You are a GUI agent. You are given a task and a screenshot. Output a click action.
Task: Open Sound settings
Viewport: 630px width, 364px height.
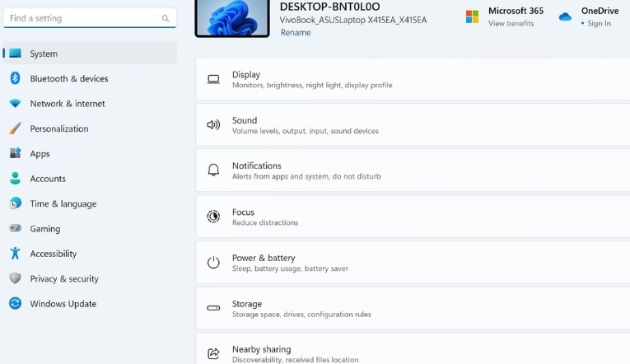(413, 125)
